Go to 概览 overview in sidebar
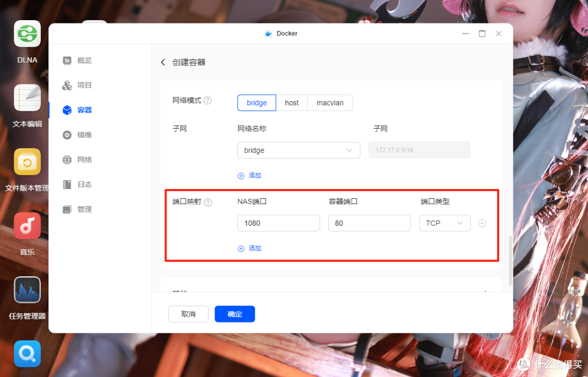The width and height of the screenshot is (588, 377). point(84,60)
